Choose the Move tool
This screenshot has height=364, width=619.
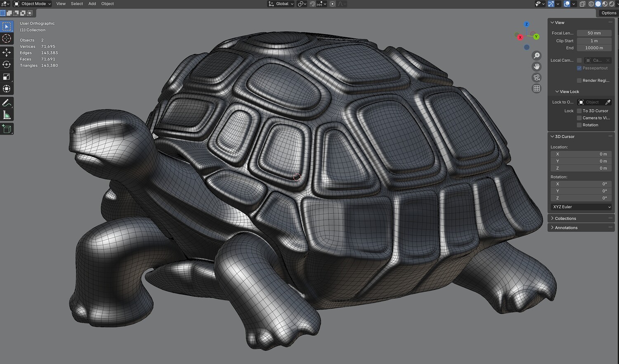coord(7,52)
